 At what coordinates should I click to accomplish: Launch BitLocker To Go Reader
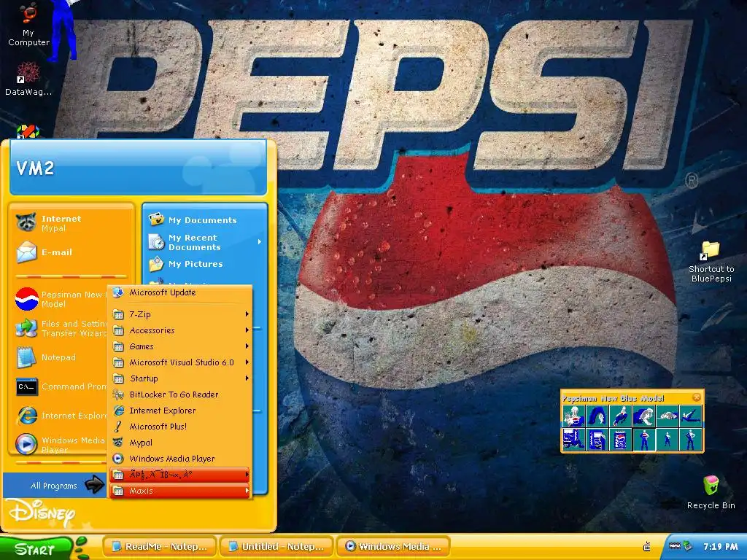(180, 394)
